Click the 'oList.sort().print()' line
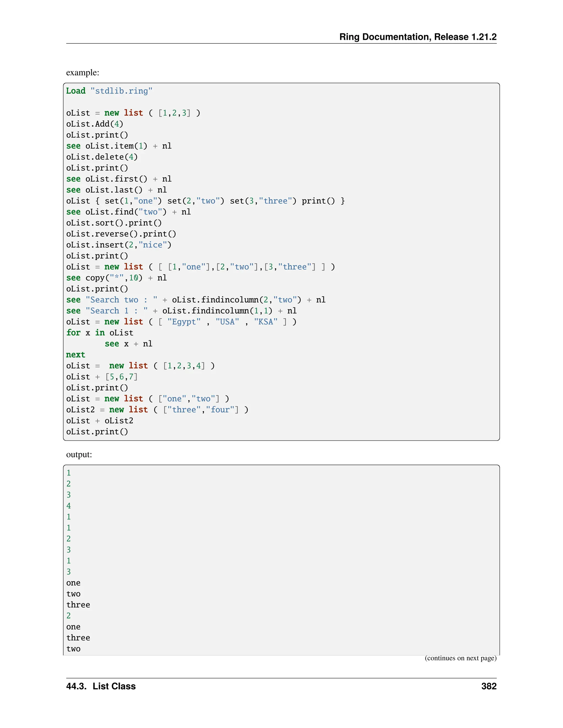Image resolution: width=563 pixels, height=728 pixels. pyautogui.click(x=114, y=223)
